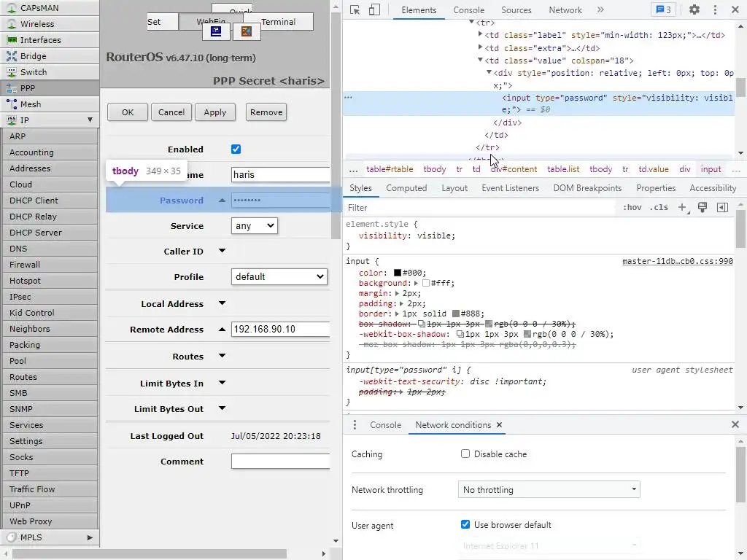The image size is (747, 560).
Task: Click the Remote Address input 192.168.90.10
Action: [281, 329]
